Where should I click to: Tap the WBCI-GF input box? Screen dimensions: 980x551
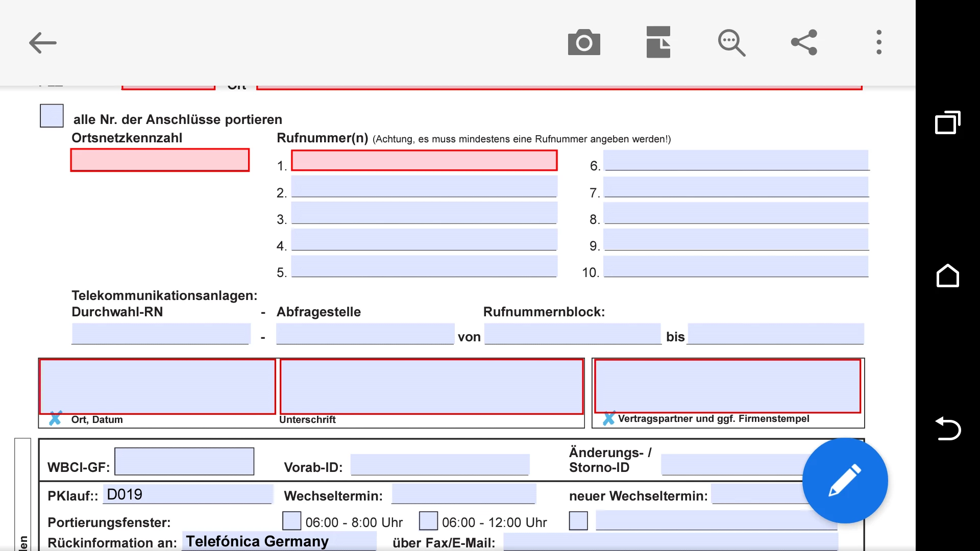184,462
